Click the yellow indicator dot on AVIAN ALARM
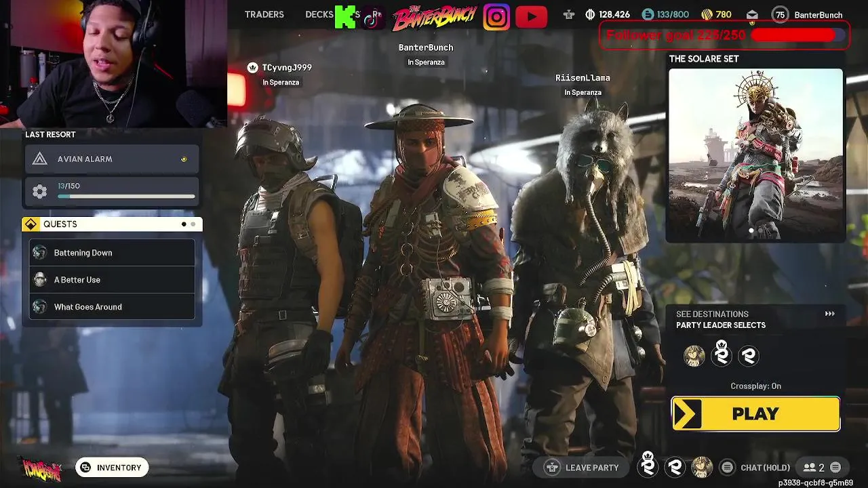 [184, 159]
